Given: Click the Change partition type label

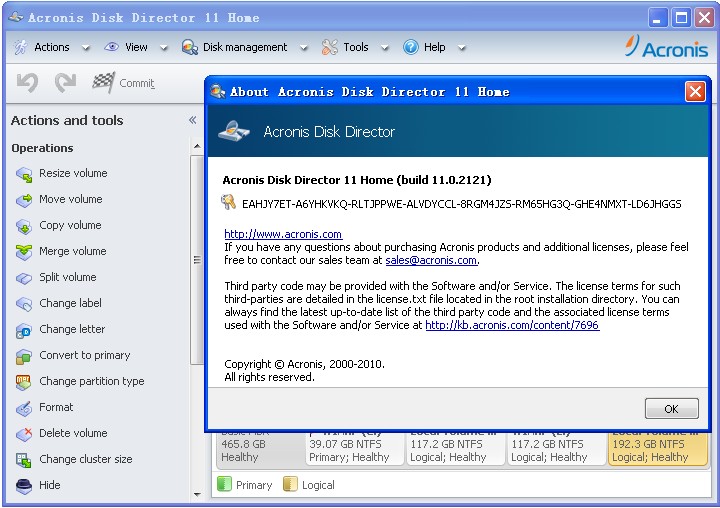Looking at the screenshot, I should (92, 381).
